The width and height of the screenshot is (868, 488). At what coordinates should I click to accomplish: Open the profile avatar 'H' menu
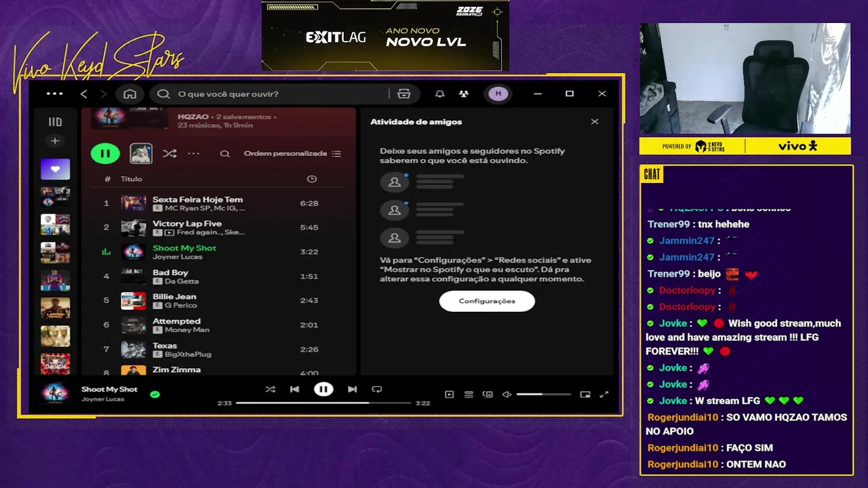[x=498, y=94]
